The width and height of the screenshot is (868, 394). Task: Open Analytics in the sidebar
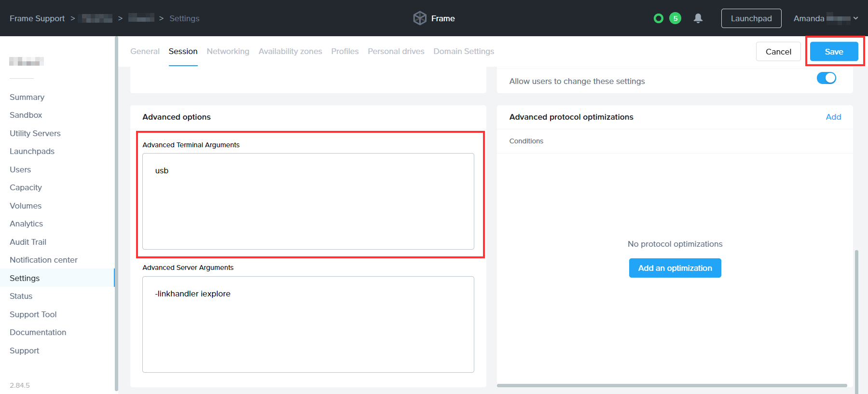point(26,224)
